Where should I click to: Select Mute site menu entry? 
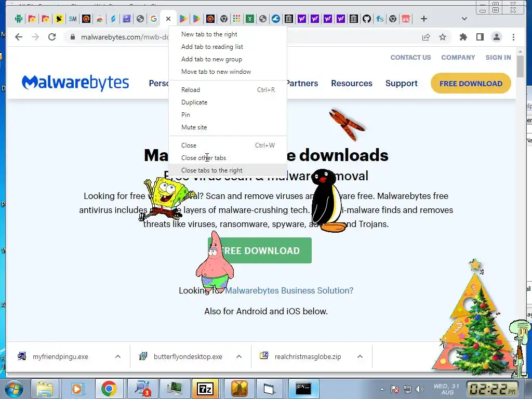228,128
